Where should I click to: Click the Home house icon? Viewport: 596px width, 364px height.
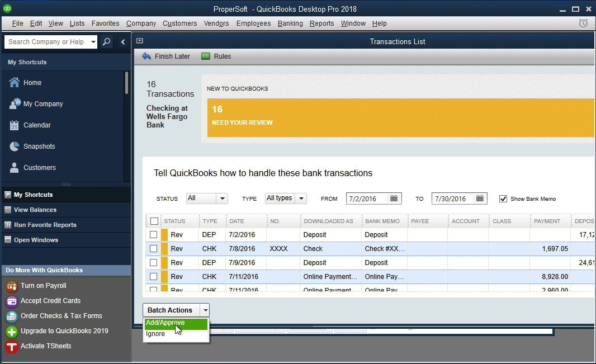tap(15, 82)
